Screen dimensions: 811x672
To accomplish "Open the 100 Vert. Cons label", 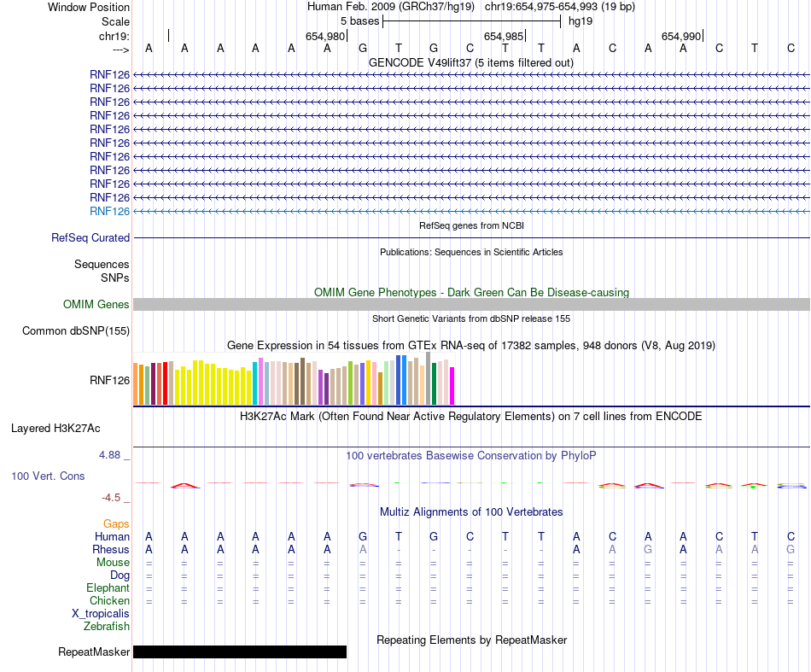I will tap(48, 476).
